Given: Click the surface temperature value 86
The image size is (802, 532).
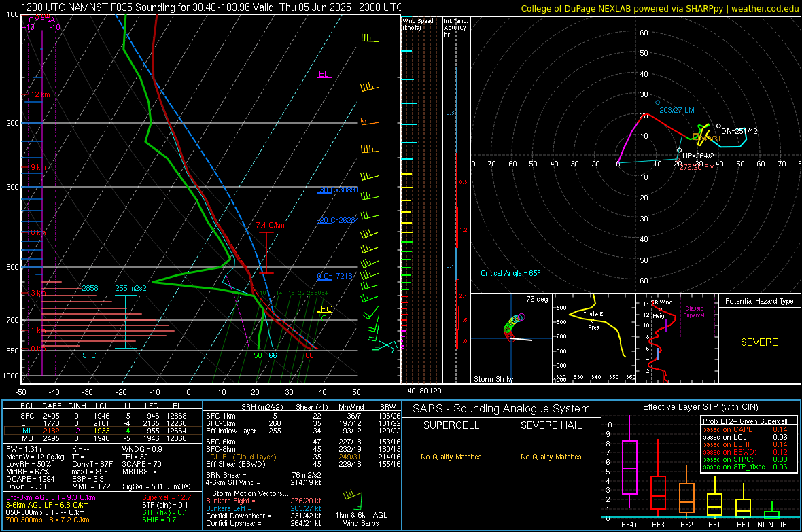Looking at the screenshot, I should click(309, 355).
